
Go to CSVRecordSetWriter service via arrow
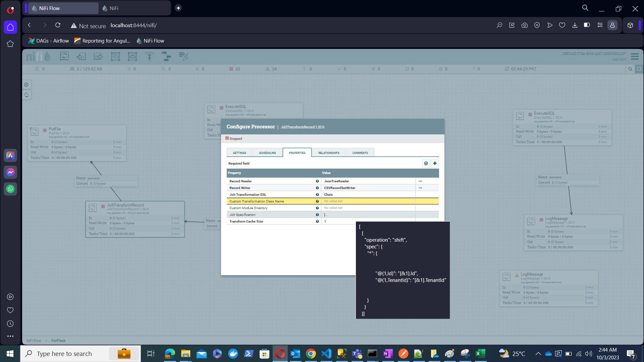pos(420,188)
